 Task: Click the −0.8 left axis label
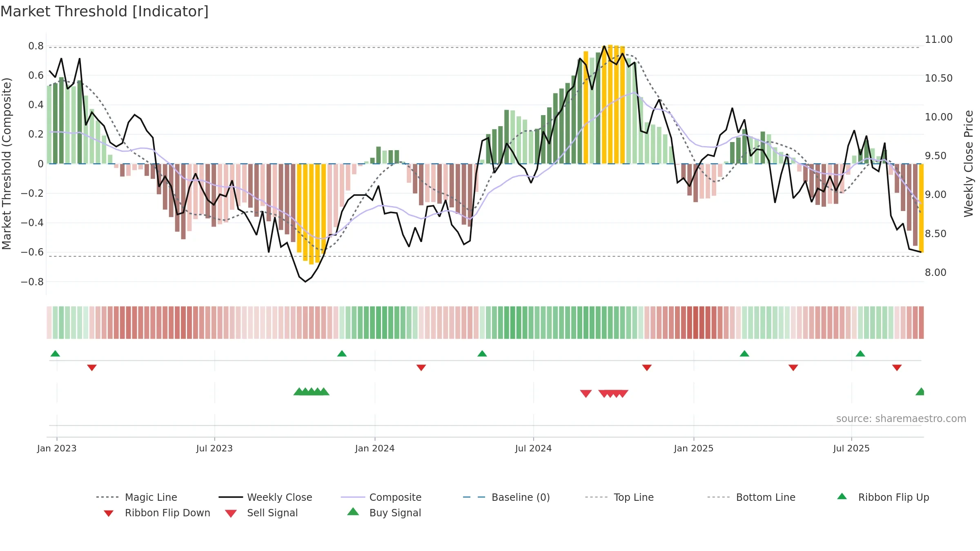[x=32, y=282]
